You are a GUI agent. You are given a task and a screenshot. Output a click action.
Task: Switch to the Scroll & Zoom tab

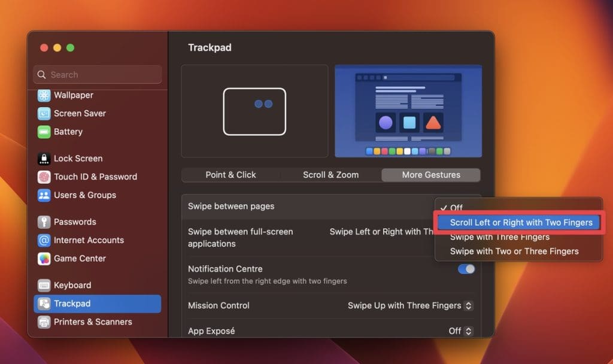[330, 175]
